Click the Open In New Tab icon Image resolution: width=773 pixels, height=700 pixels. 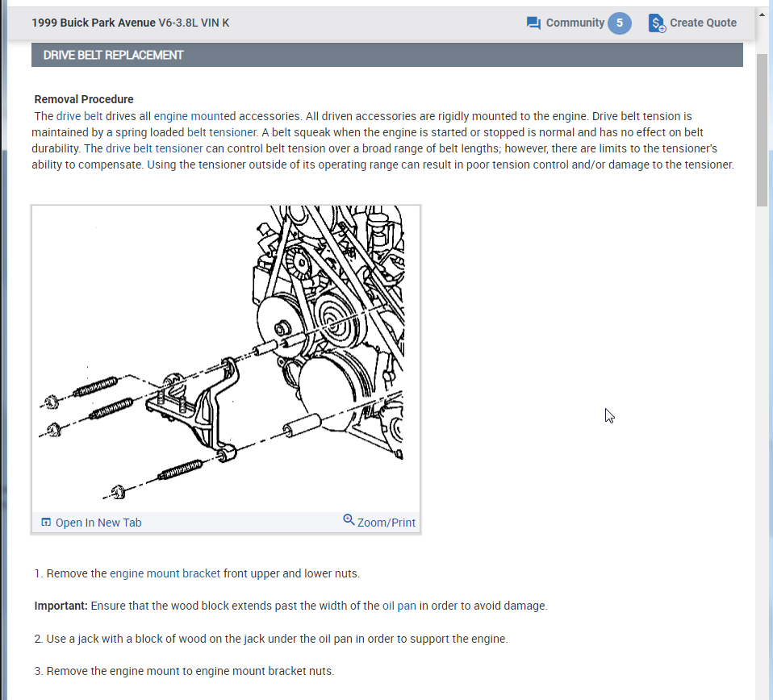coord(46,522)
